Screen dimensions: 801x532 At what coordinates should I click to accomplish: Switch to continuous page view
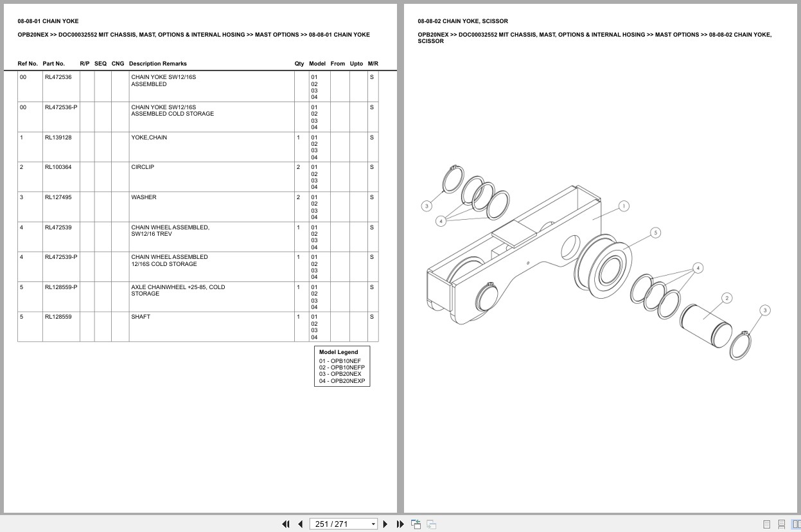point(782,524)
